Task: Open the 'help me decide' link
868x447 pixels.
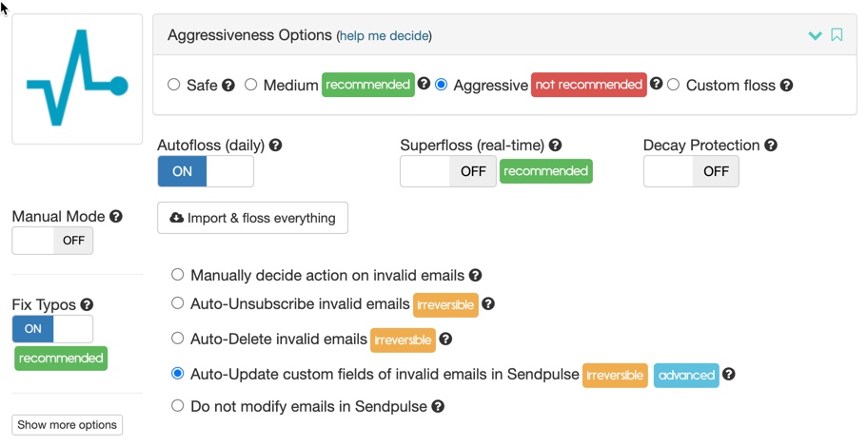Action: (385, 36)
